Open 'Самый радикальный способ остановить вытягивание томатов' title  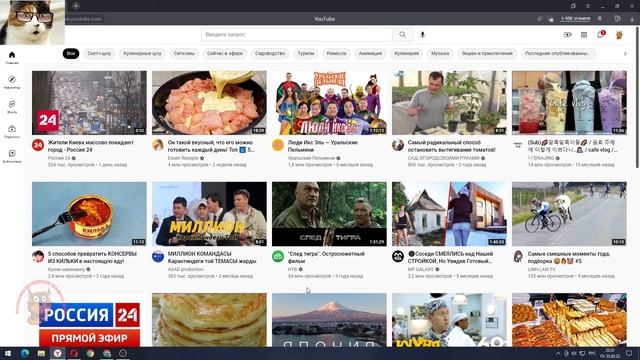[x=451, y=146]
